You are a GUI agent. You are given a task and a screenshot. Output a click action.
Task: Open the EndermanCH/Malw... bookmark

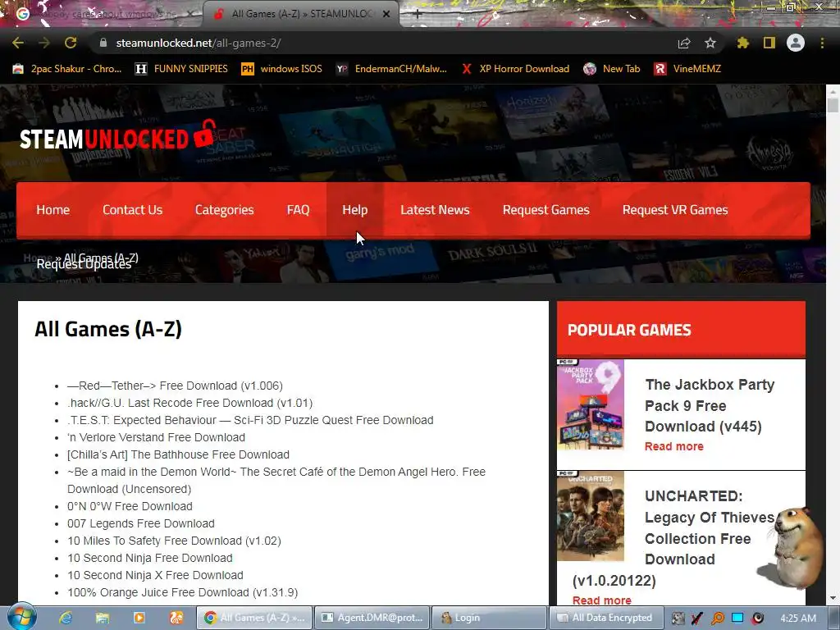[x=391, y=69]
